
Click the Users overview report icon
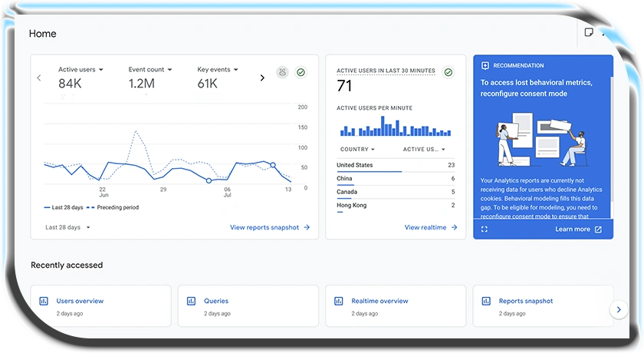(x=44, y=301)
